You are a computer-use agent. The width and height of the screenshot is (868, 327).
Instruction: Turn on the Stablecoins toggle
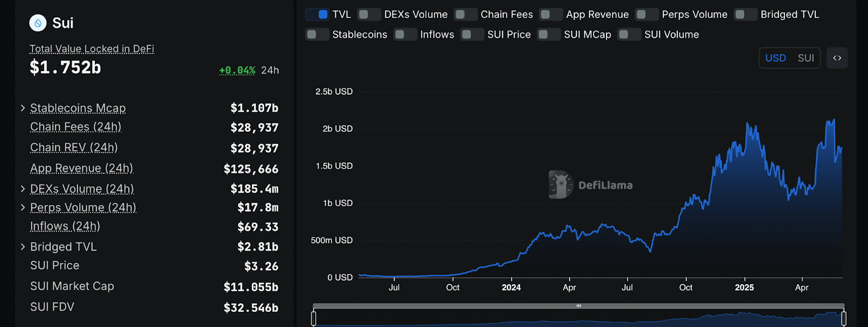click(x=317, y=34)
